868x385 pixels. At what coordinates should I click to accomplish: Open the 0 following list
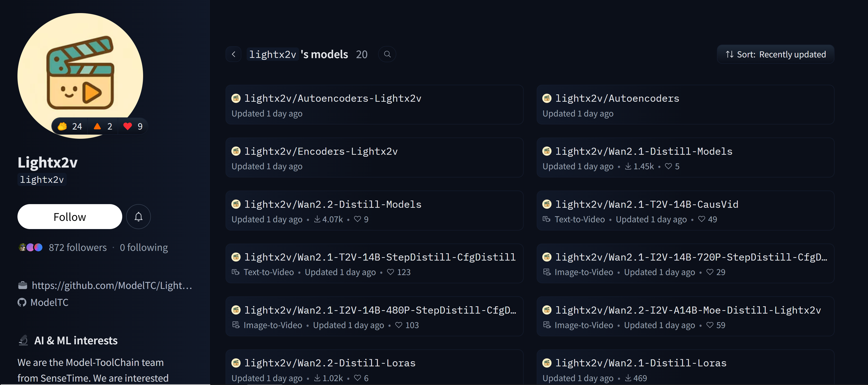pyautogui.click(x=144, y=247)
